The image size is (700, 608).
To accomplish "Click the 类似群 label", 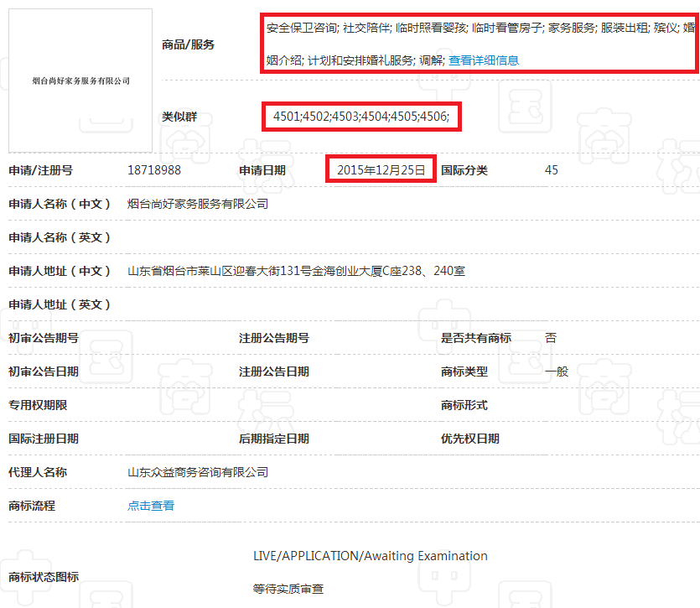I will 179,117.
